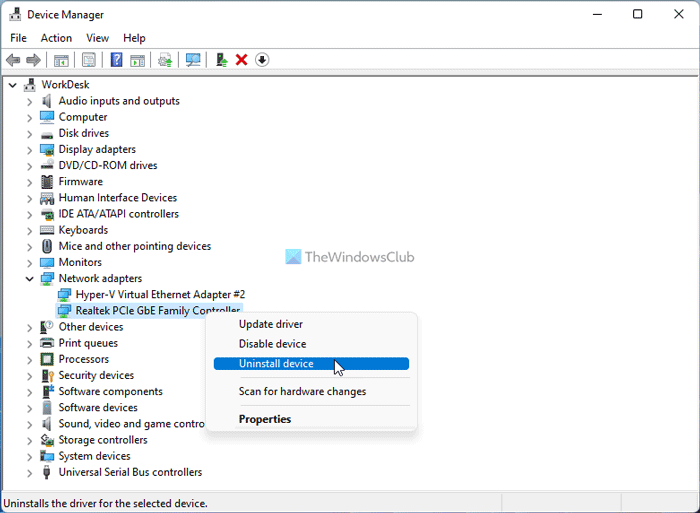This screenshot has height=513, width=700.
Task: Select the WorkDesk computer name
Action: [65, 85]
